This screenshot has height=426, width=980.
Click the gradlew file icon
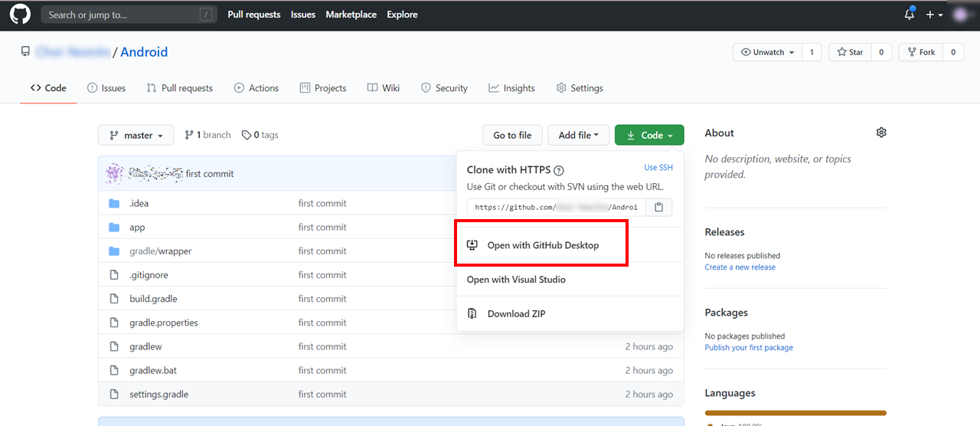(114, 346)
